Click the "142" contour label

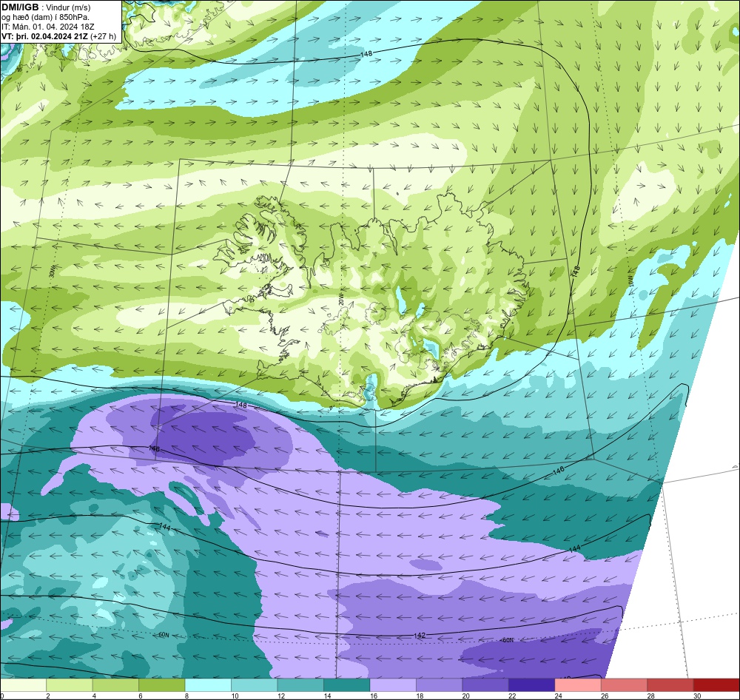420,636
